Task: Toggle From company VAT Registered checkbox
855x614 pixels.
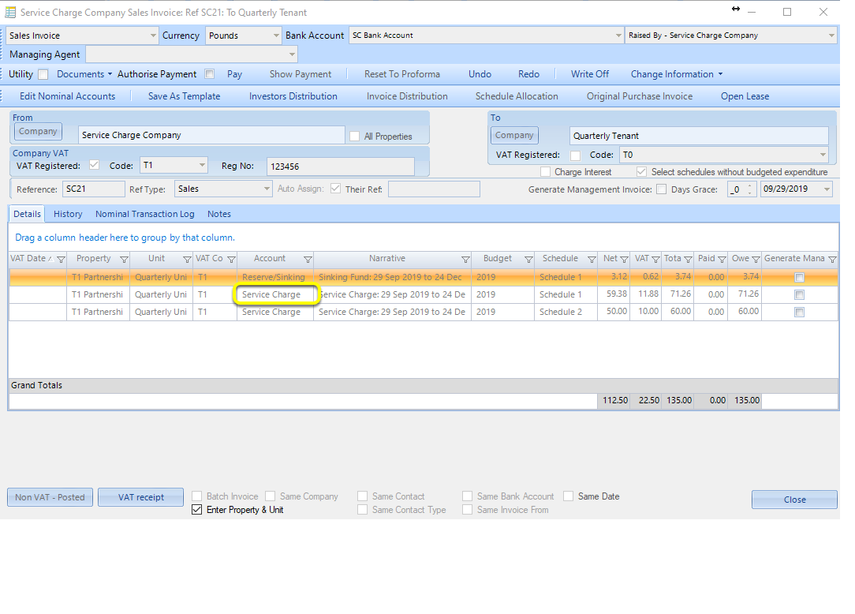Action: tap(94, 165)
